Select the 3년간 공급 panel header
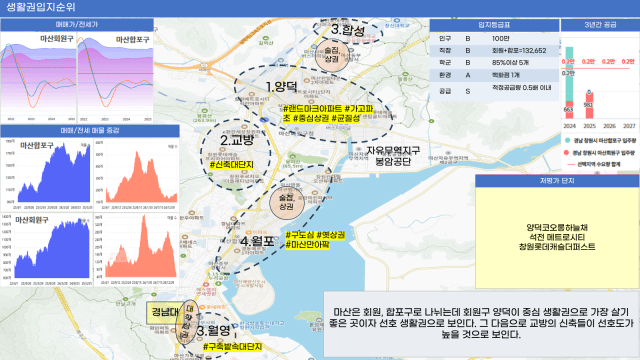Viewport: 640px width, 360px height. [x=600, y=24]
